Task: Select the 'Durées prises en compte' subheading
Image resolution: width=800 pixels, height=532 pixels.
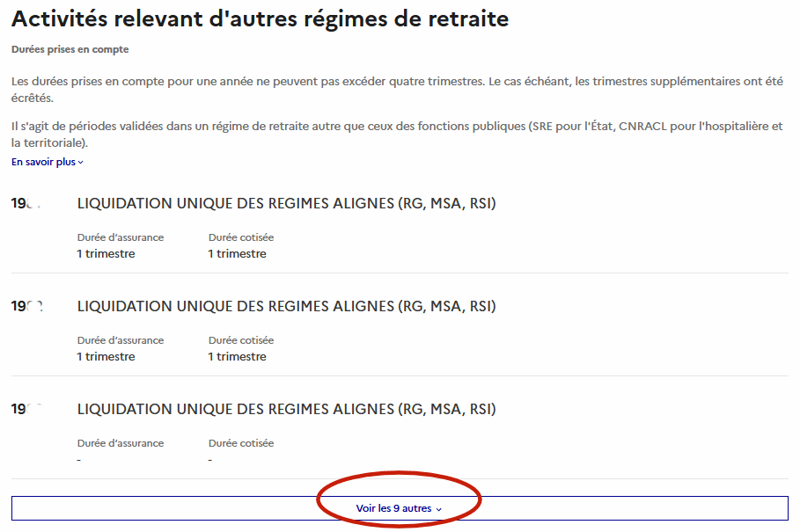Action: click(70, 50)
